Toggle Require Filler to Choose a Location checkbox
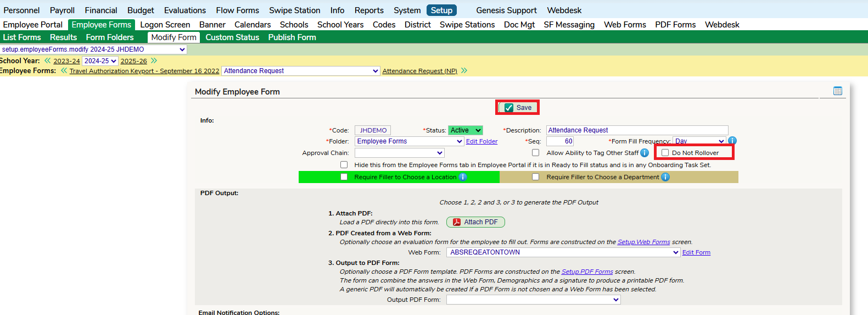This screenshot has width=868, height=315. coord(344,177)
